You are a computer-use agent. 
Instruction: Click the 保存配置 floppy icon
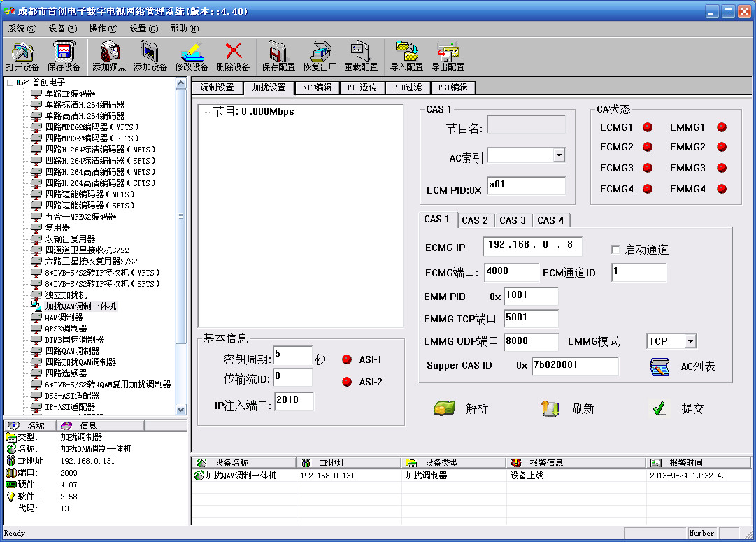278,51
